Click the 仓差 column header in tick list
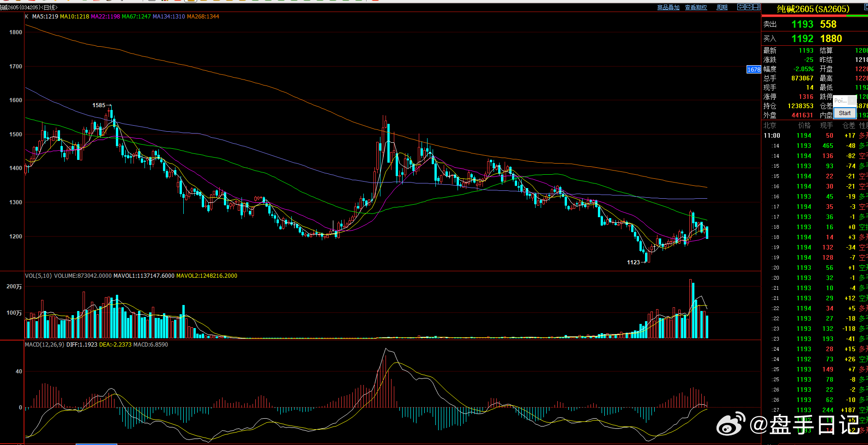 pyautogui.click(x=849, y=126)
